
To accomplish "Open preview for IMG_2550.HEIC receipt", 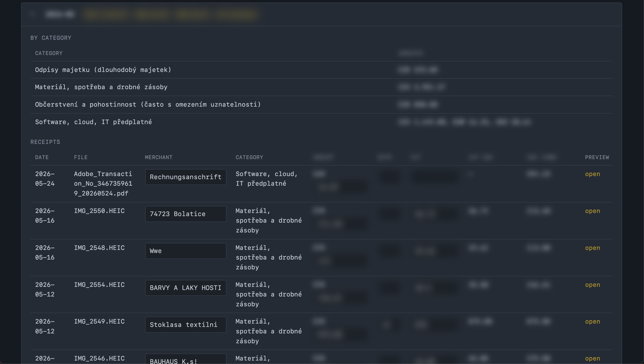I will pyautogui.click(x=592, y=211).
